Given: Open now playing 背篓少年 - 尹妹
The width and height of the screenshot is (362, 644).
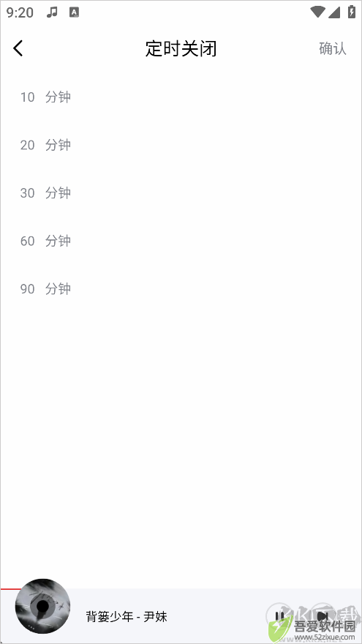Looking at the screenshot, I should coord(127,616).
